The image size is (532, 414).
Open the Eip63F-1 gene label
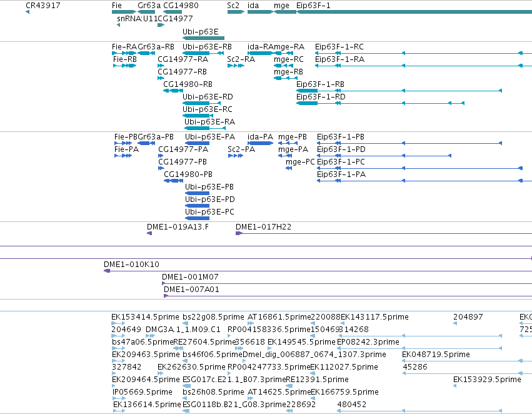click(313, 6)
